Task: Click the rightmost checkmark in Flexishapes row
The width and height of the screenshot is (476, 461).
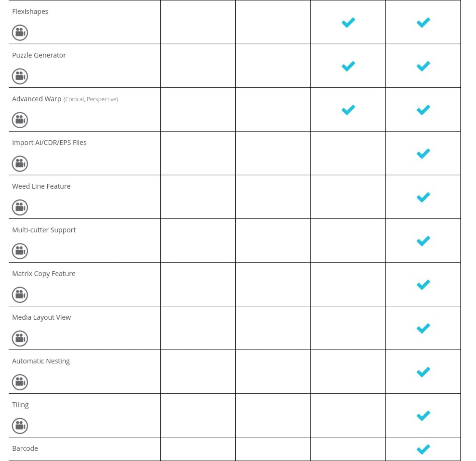Action: (x=423, y=22)
